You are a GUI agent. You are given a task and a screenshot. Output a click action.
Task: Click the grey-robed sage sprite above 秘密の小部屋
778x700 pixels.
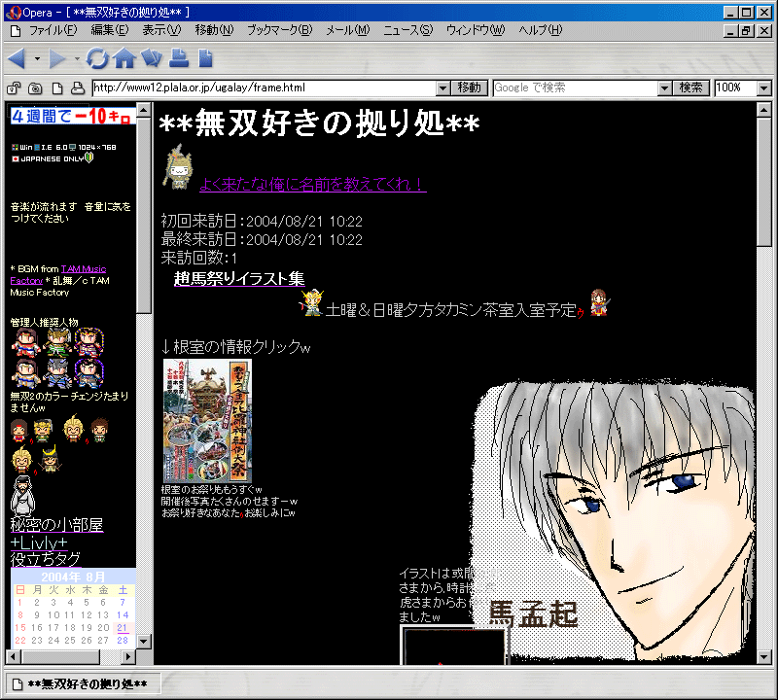(x=22, y=496)
